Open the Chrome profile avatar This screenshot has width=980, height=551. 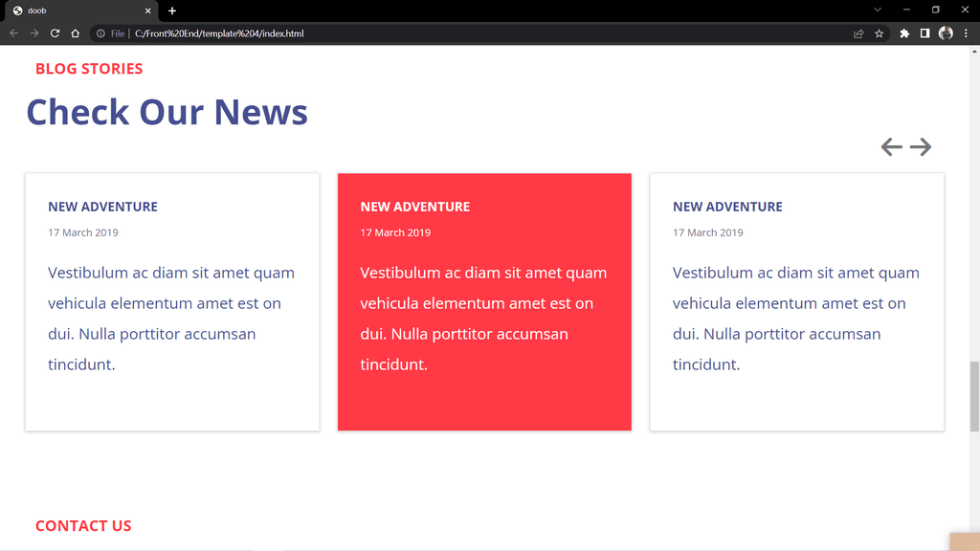pos(946,33)
